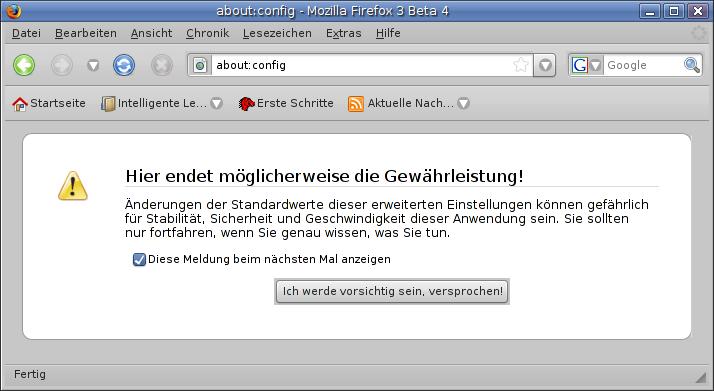Click the greyed-out Stop loading icon

[x=162, y=65]
